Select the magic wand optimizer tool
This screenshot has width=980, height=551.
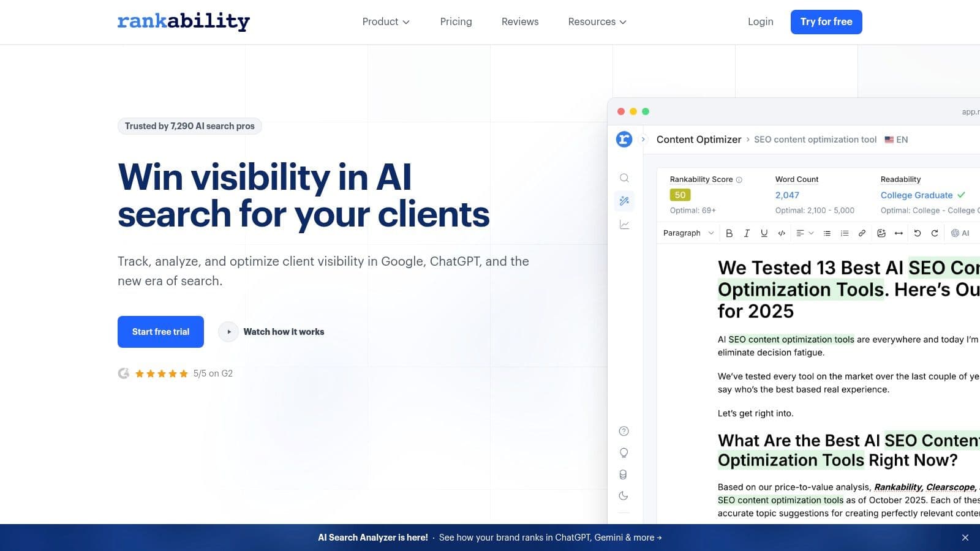(624, 201)
